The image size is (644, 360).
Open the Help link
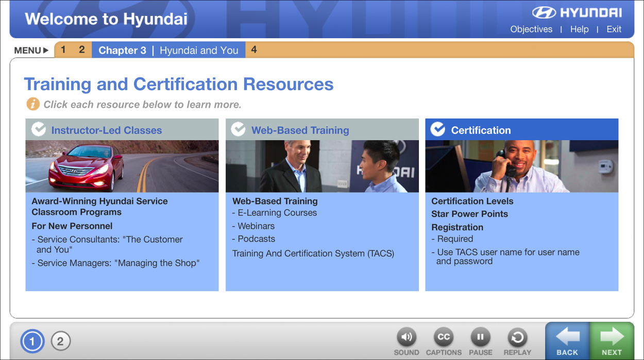(x=579, y=29)
